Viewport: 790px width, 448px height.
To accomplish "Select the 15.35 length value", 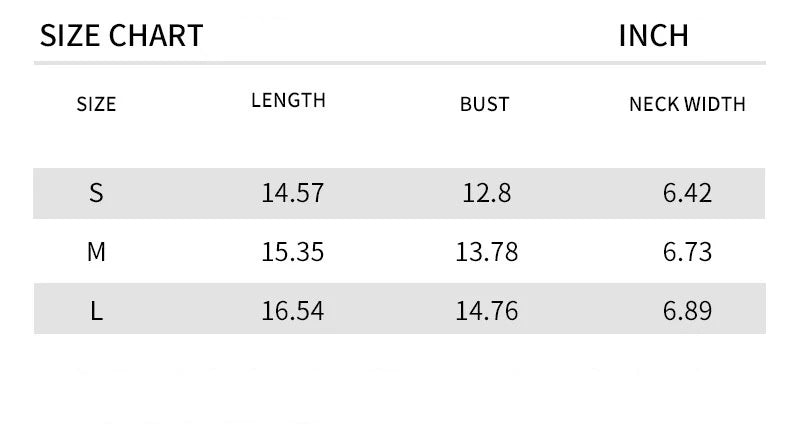I will click(293, 252).
